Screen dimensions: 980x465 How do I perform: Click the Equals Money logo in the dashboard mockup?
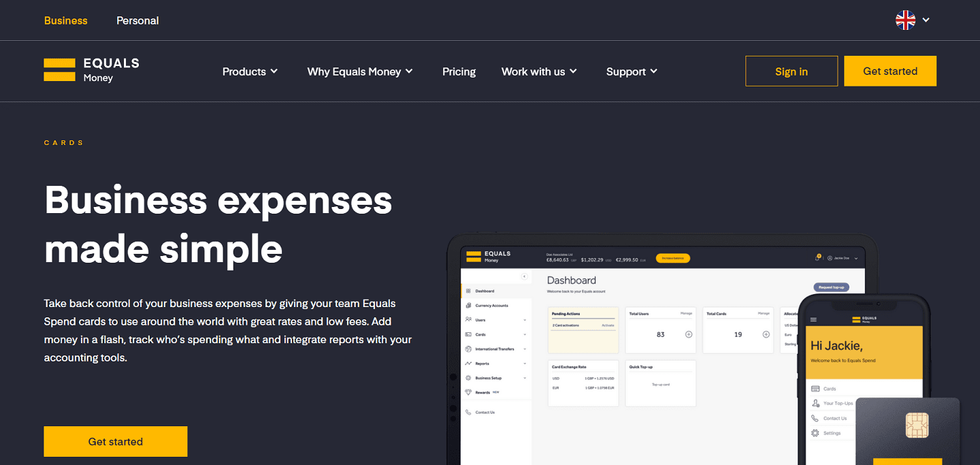[x=489, y=257]
